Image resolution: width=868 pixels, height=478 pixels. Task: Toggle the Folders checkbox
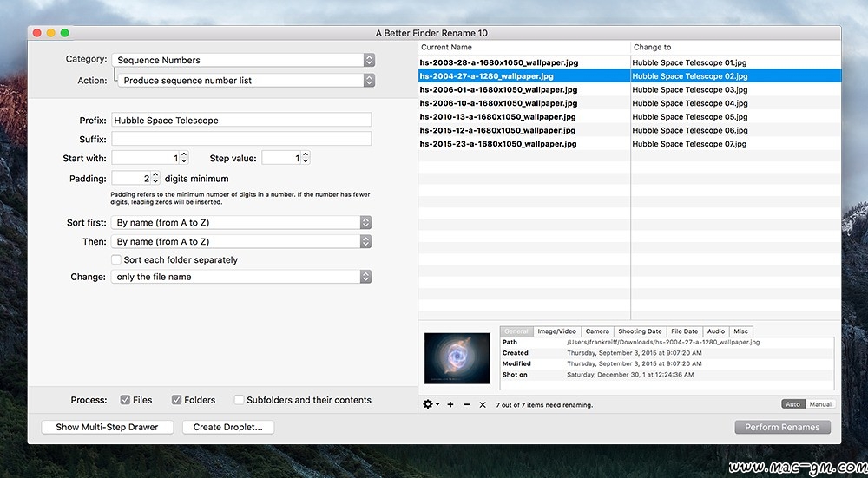[176, 399]
